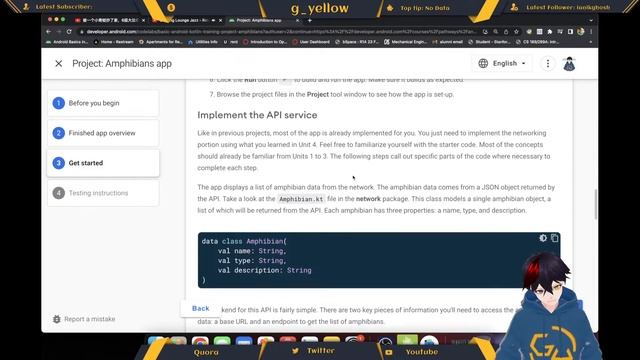Viewport: 640px width, 360px height.
Task: Select step 3 Get started
Action: click(x=103, y=163)
